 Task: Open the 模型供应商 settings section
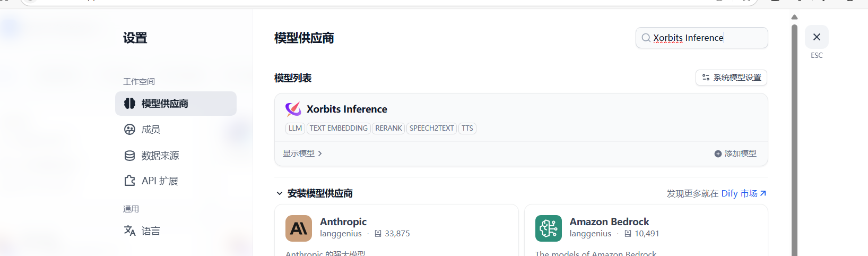pyautogui.click(x=176, y=104)
